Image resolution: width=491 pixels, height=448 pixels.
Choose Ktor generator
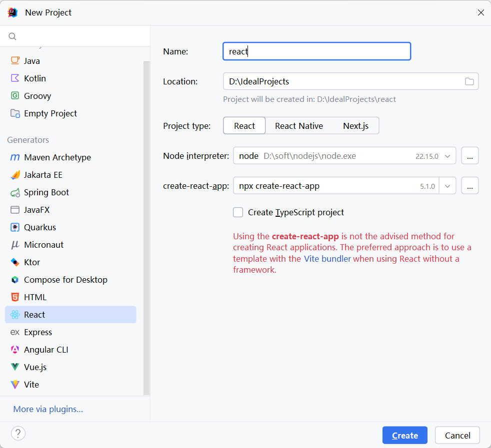pos(71,262)
